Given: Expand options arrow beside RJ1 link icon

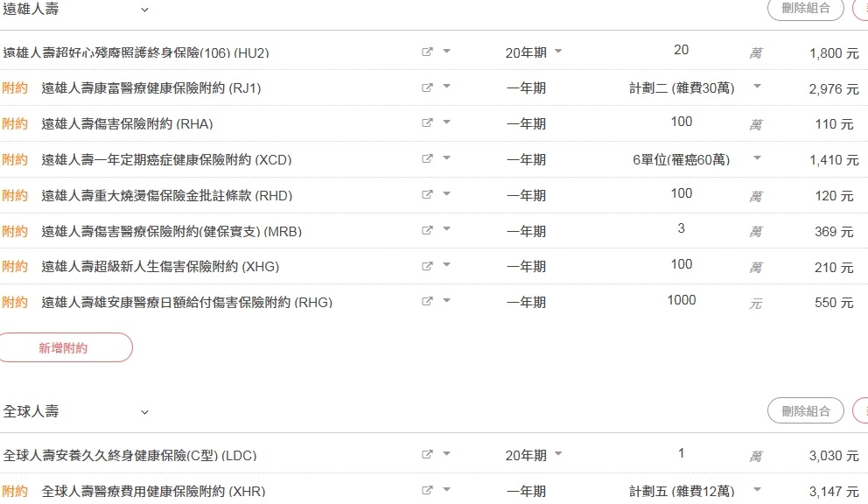Looking at the screenshot, I should coord(447,87).
